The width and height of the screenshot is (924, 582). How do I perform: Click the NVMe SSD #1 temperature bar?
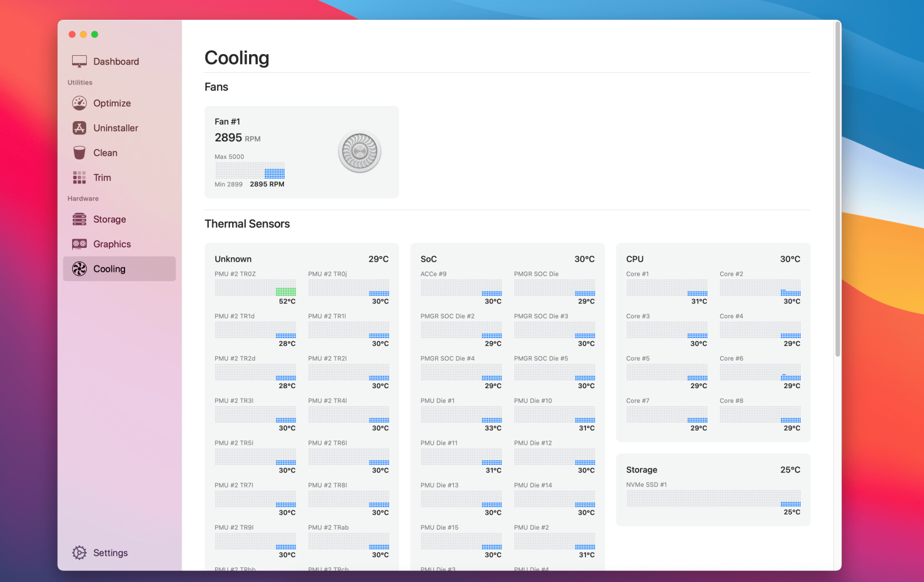[713, 499]
